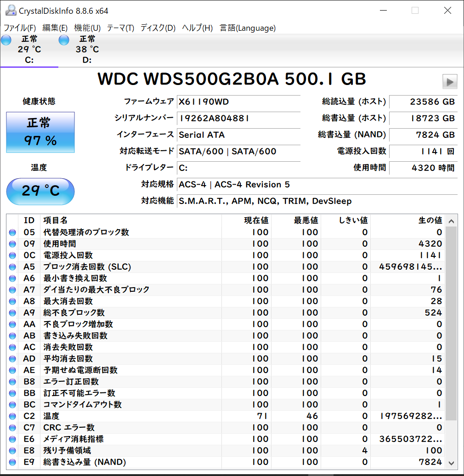Click the blue status icon for D: drive
The width and height of the screenshot is (464, 476).
tap(64, 40)
